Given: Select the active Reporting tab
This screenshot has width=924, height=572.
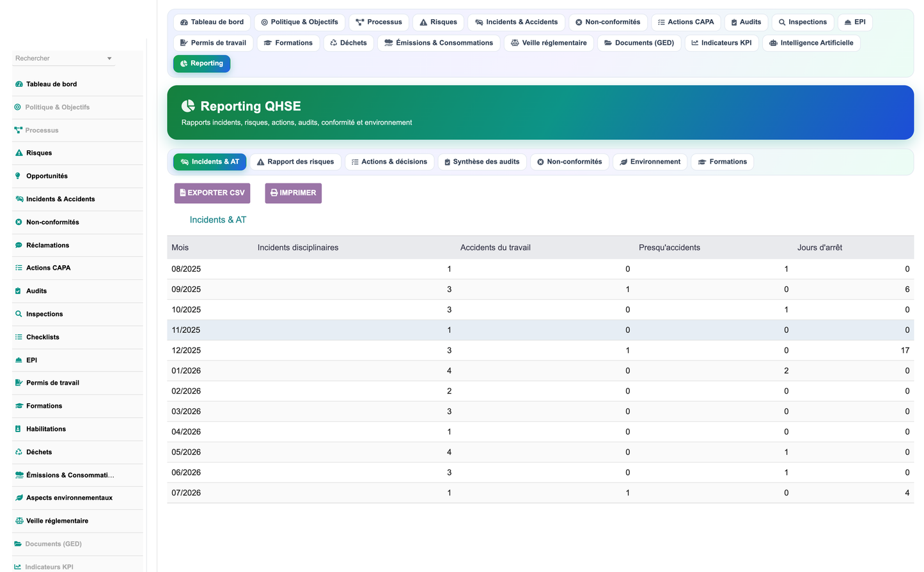Looking at the screenshot, I should [201, 63].
